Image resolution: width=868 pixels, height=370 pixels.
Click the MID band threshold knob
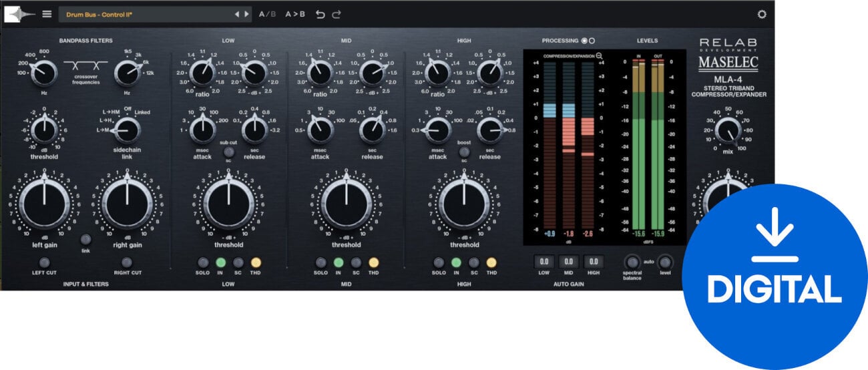[347, 202]
